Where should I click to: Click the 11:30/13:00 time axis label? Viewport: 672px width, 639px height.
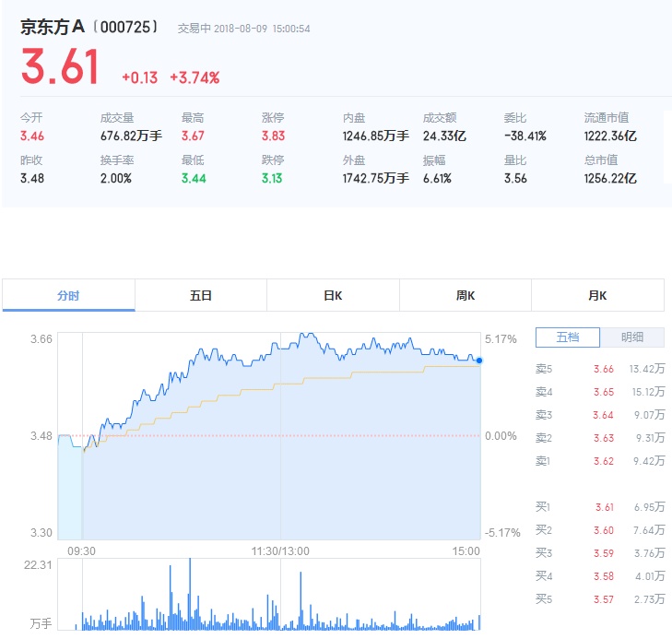coord(280,551)
